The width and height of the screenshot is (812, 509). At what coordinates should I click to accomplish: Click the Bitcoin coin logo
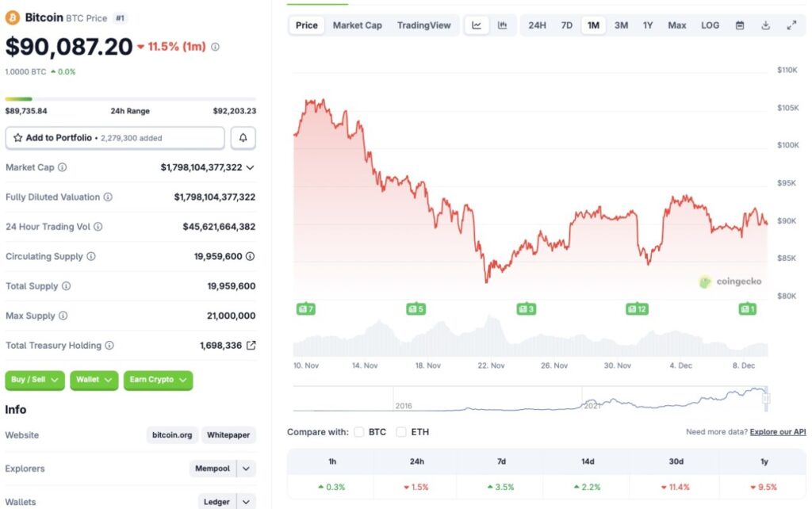[x=13, y=17]
